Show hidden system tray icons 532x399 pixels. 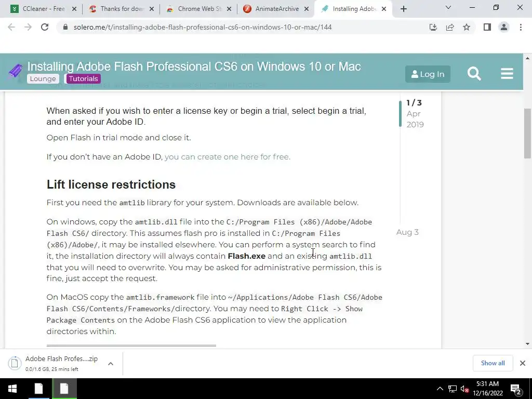click(x=440, y=389)
